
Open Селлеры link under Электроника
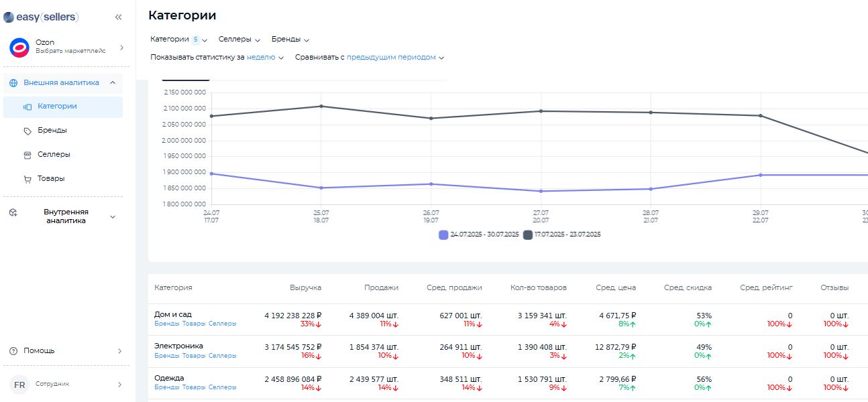[x=222, y=356]
